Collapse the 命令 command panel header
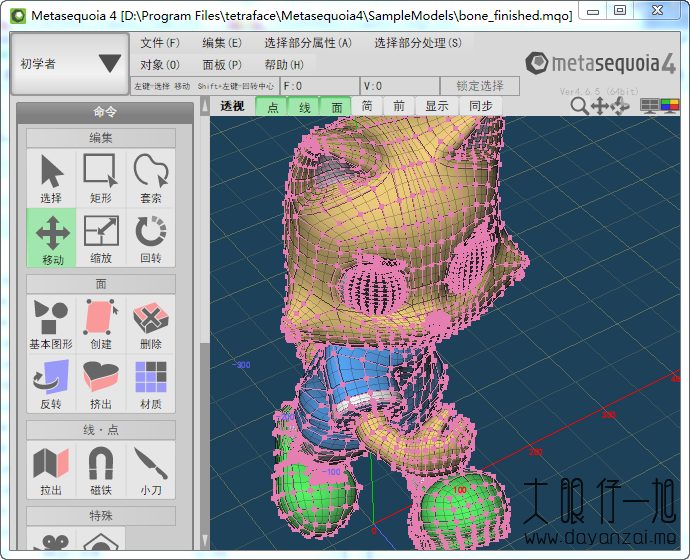Screen dimensions: 690x560 point(105,112)
